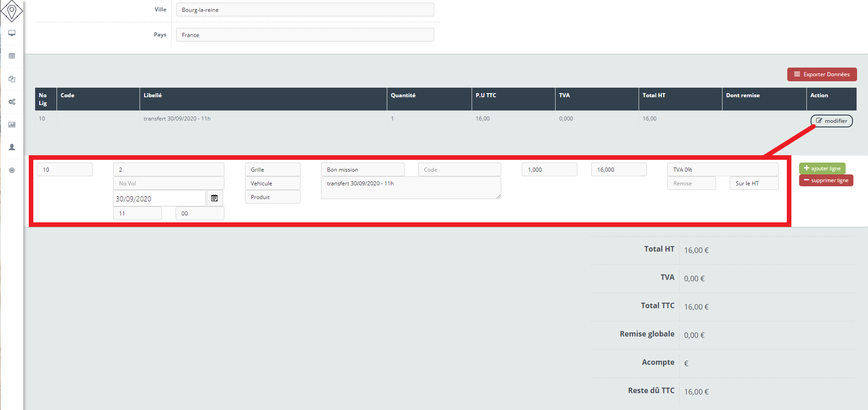Click the circular target sidebar icon
This screenshot has height=410, width=868.
click(x=12, y=170)
